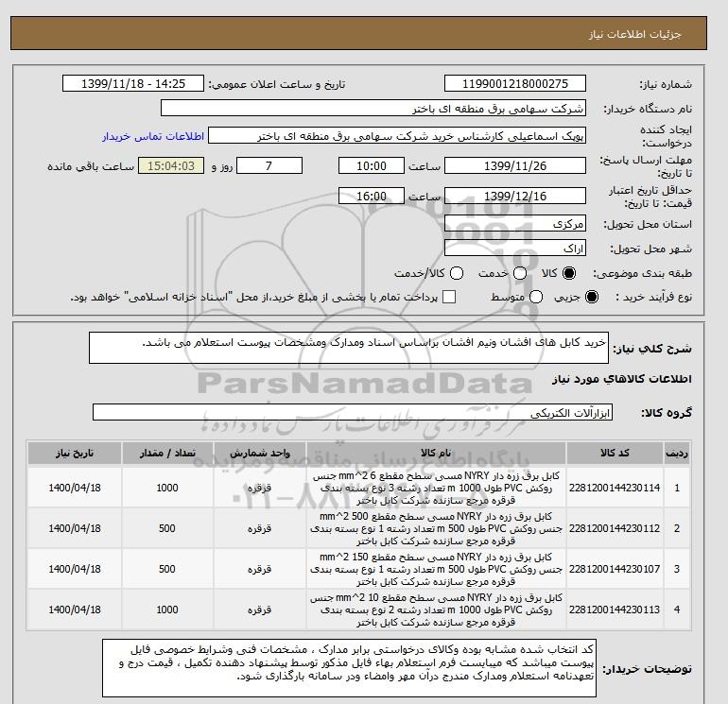Click the remaining days field 7
The width and height of the screenshot is (728, 704).
coord(269,165)
